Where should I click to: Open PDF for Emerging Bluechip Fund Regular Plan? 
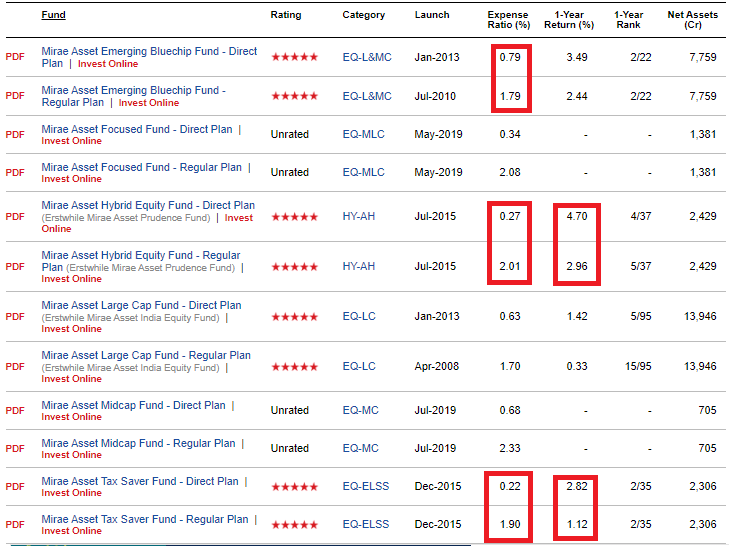click(15, 96)
